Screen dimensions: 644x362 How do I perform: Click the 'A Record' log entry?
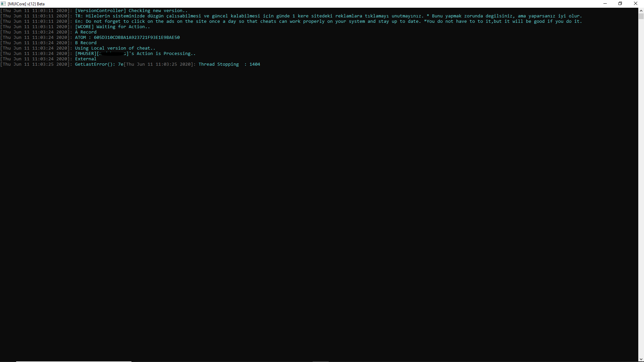pos(86,32)
